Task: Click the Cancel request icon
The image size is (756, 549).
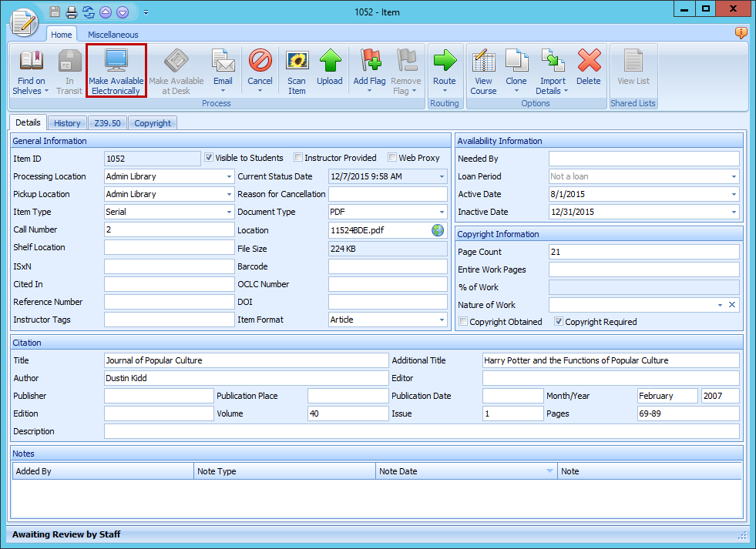Action: pos(260,70)
